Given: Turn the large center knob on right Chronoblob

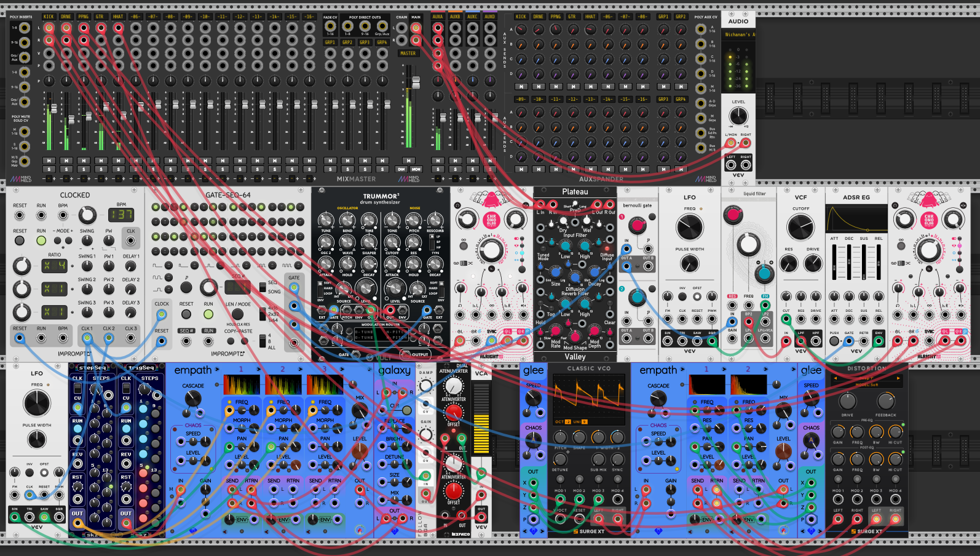Looking at the screenshot, I should coord(928,250).
